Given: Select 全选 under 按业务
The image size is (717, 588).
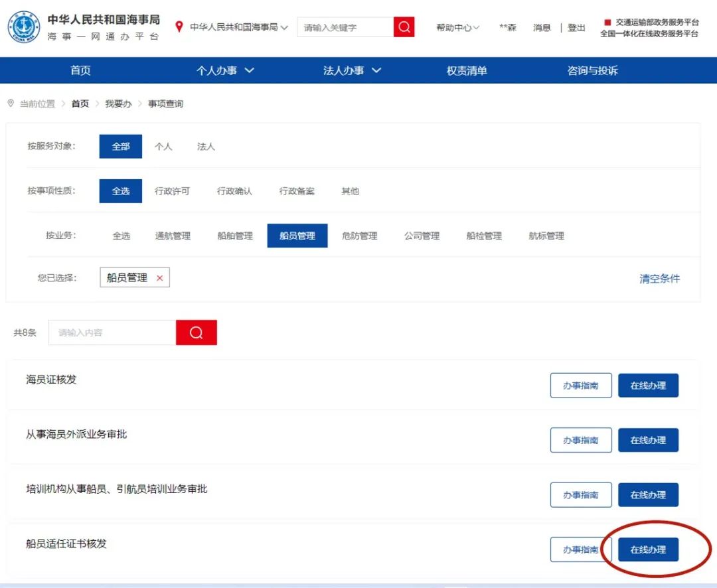Looking at the screenshot, I should tap(121, 236).
